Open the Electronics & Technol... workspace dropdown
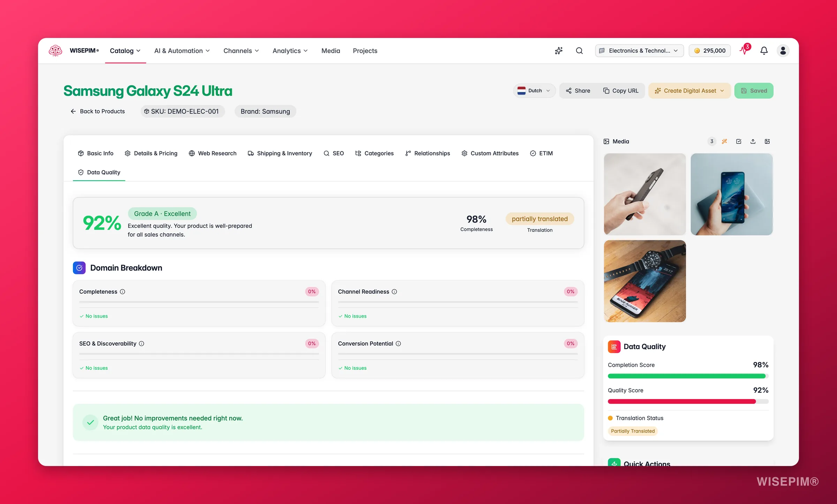This screenshot has height=504, width=837. click(639, 51)
